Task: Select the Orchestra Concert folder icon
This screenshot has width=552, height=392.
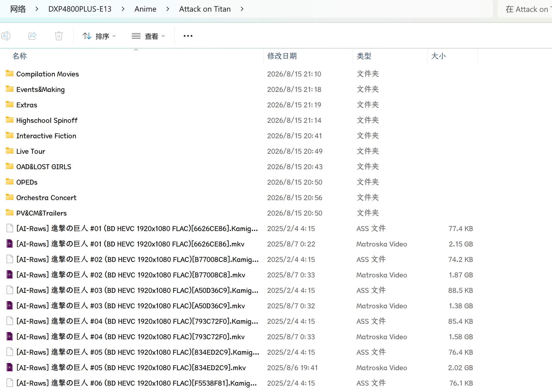Action: (x=10, y=197)
